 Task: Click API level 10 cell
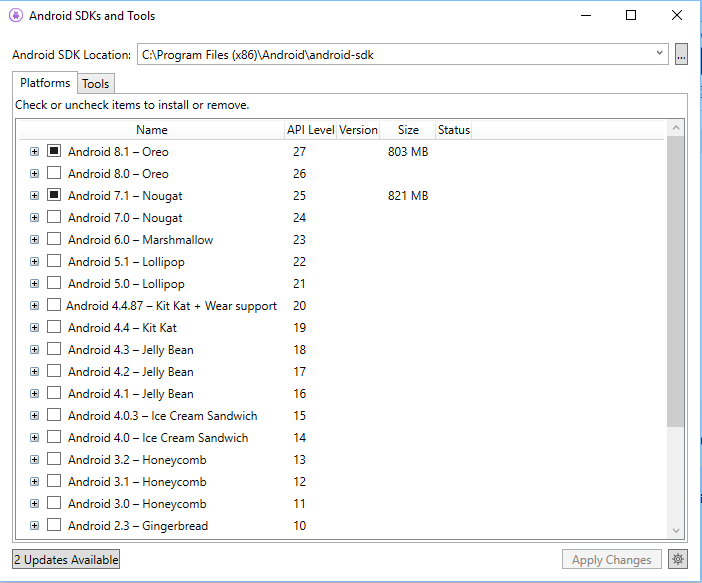[x=300, y=526]
